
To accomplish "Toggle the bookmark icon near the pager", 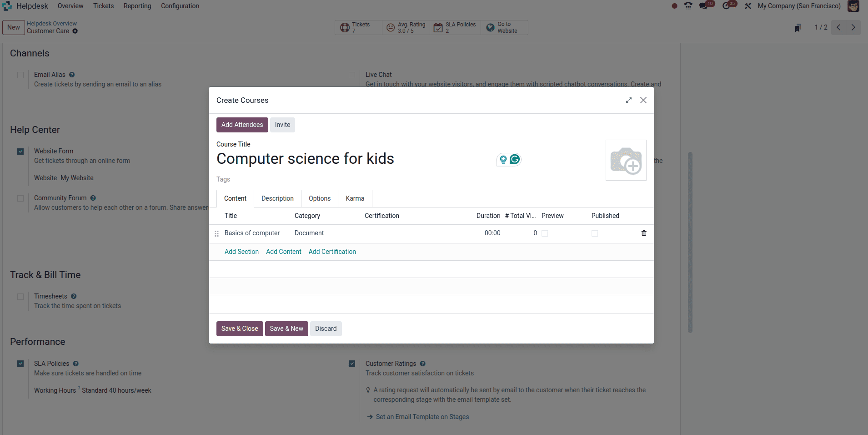I will click(x=798, y=27).
